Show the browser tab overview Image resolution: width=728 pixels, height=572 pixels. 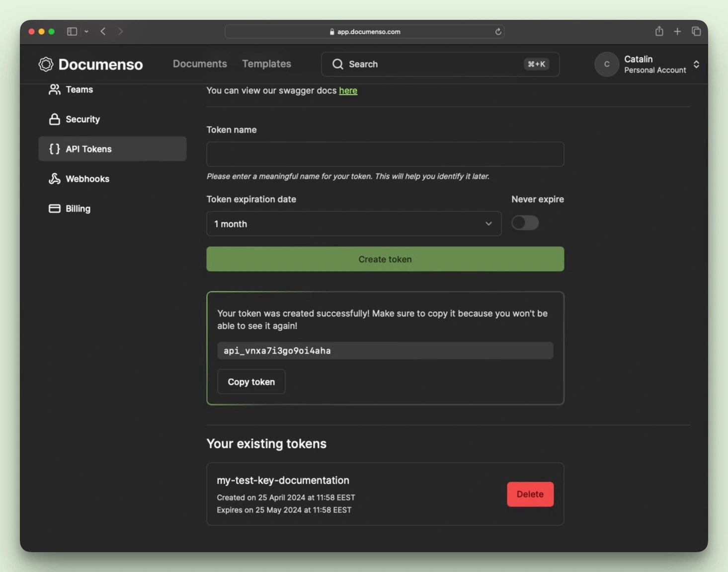click(696, 31)
